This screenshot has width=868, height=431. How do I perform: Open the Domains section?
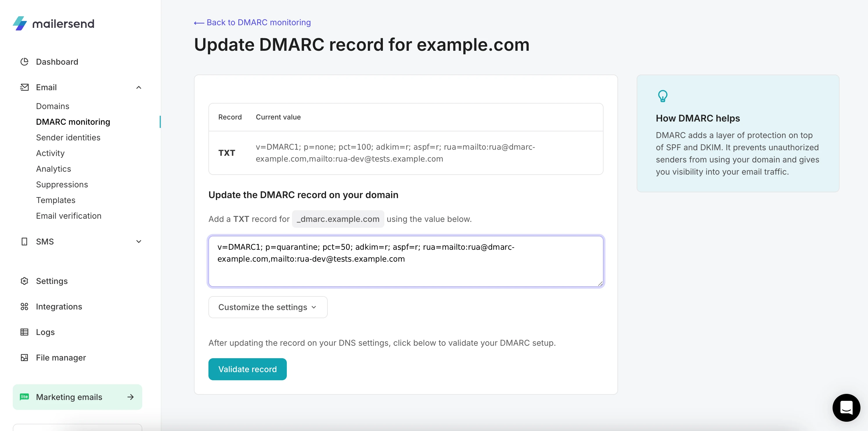tap(53, 106)
